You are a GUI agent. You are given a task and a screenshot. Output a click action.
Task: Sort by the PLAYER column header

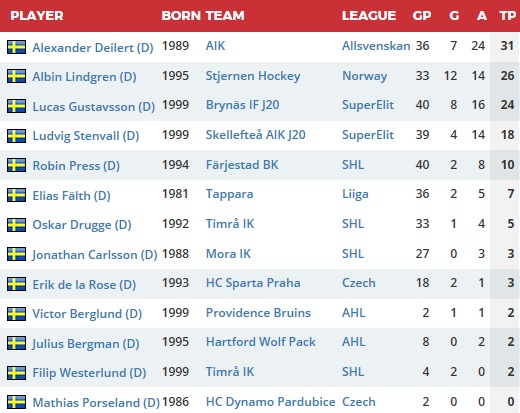(x=37, y=16)
